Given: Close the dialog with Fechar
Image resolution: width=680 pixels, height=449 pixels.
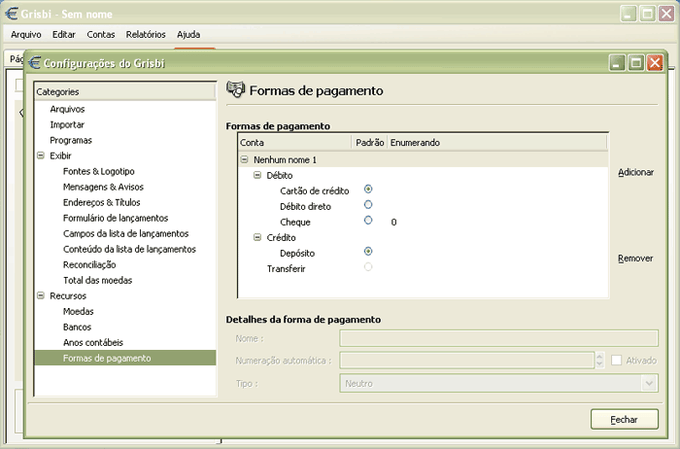Looking at the screenshot, I should coord(624,420).
